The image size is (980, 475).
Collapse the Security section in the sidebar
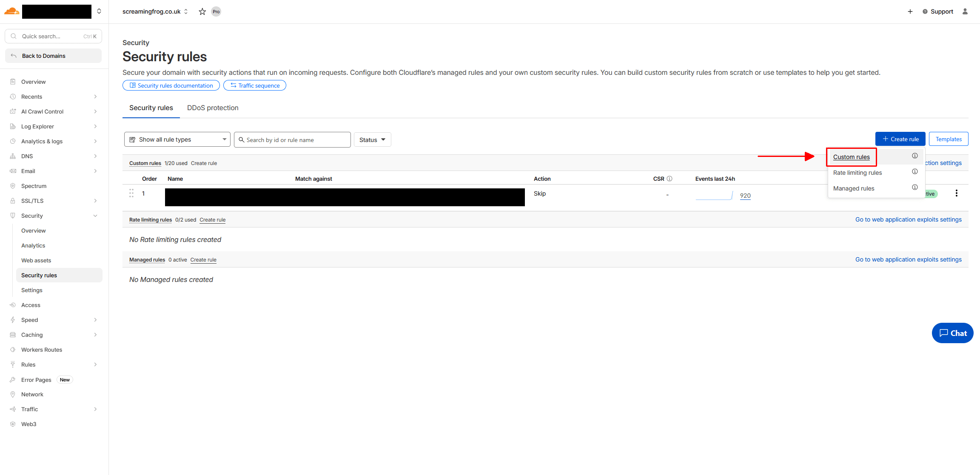tap(95, 216)
